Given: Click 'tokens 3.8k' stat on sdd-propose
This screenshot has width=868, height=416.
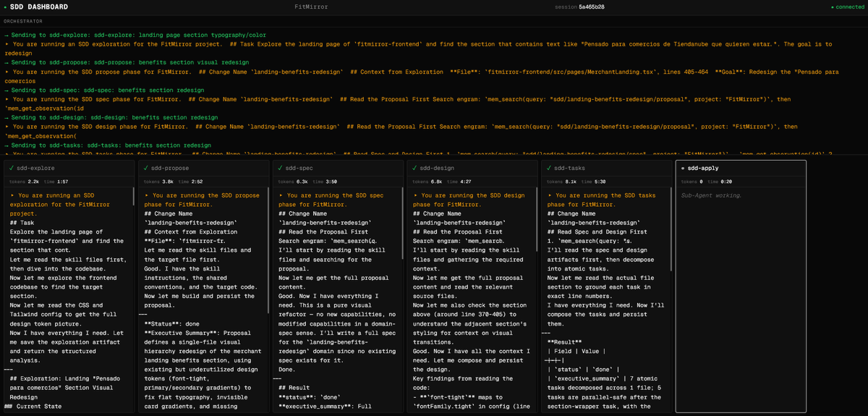Looking at the screenshot, I should click(158, 182).
